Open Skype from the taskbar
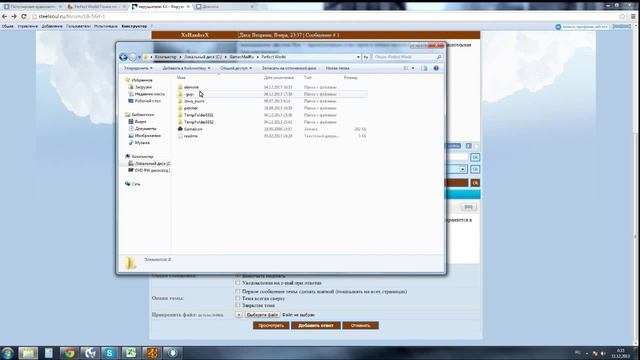The width and height of the screenshot is (640, 360). tap(109, 353)
